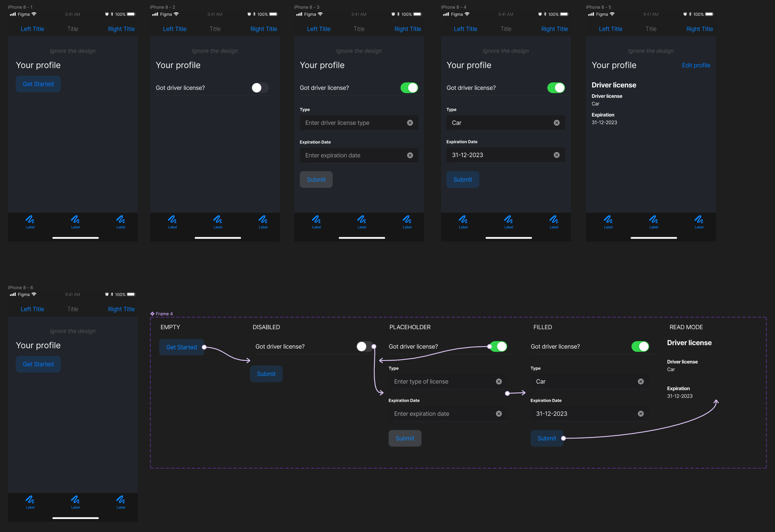Select the 'iPhone 8 - 5' frame label
775x532 pixels.
point(598,7)
